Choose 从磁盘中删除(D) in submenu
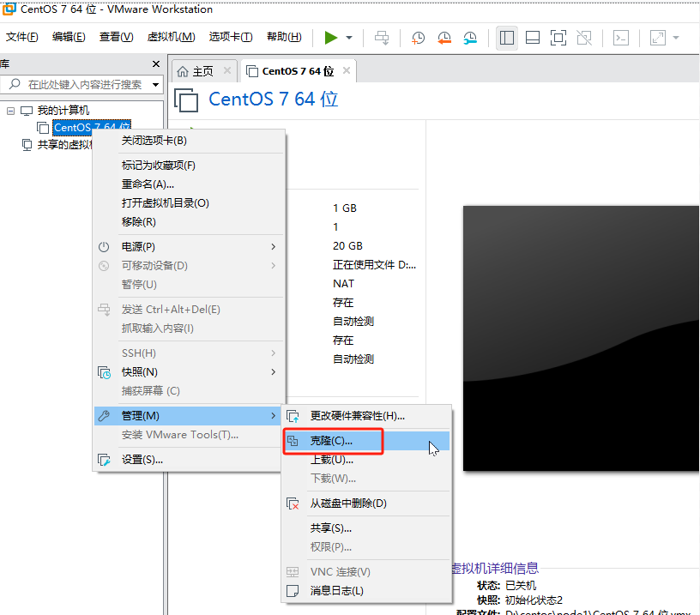Screen dimensions: 700x615 pos(366,503)
